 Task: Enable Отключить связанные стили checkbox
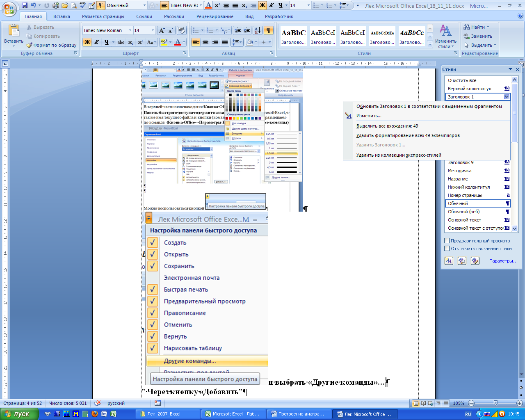coord(447,249)
